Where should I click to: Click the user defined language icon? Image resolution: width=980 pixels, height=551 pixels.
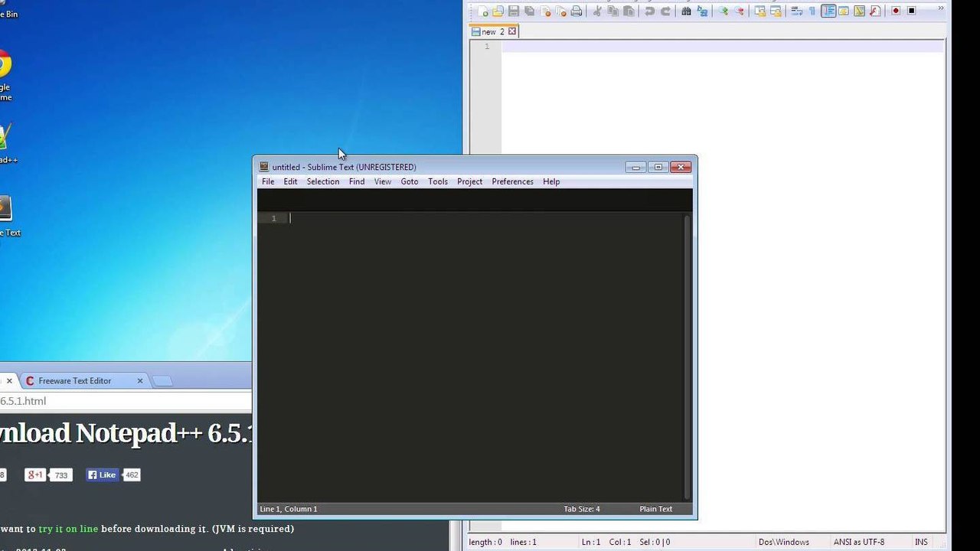844,11
